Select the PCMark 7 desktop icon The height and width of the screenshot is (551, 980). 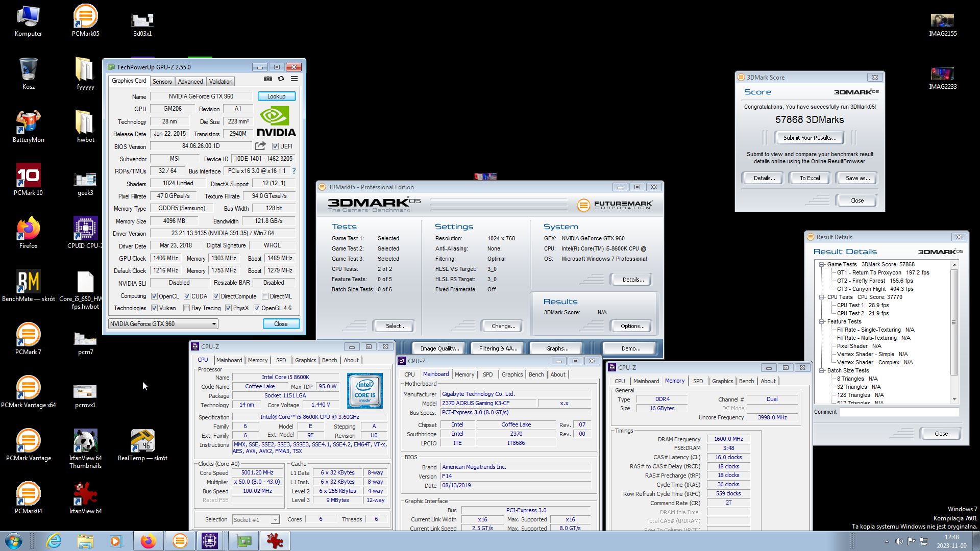(x=29, y=339)
